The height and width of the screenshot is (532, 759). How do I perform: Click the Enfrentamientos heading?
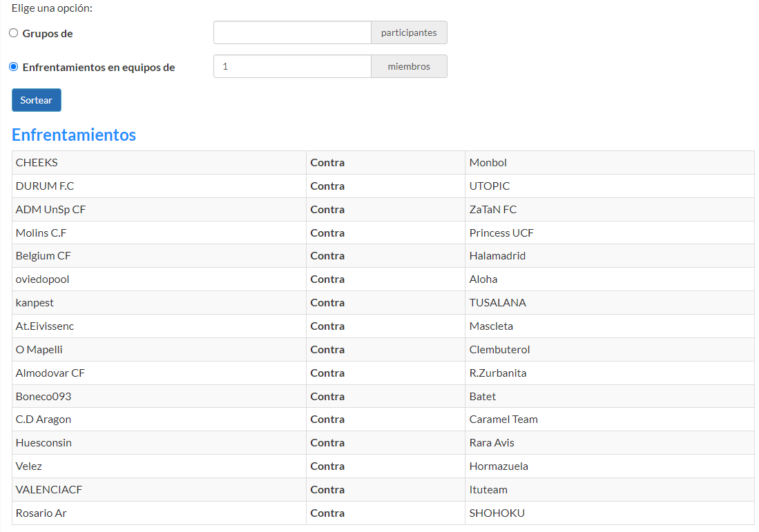click(74, 135)
